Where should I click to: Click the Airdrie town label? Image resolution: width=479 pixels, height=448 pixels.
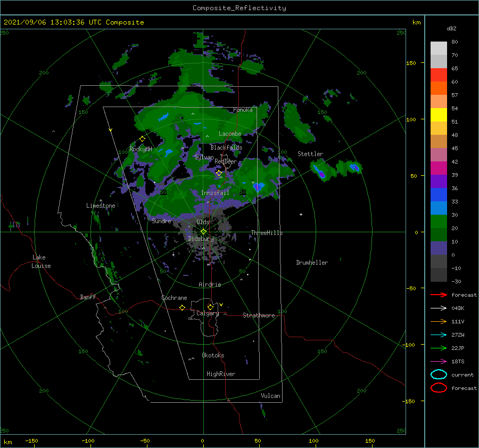[210, 284]
